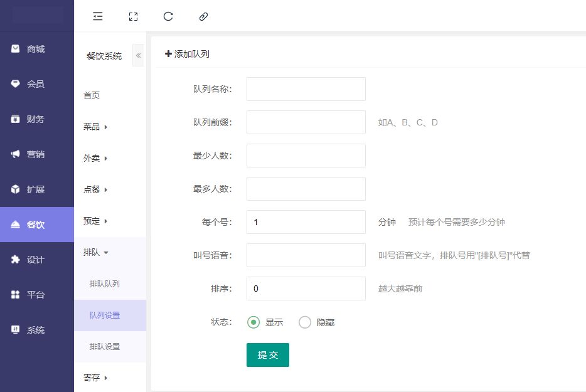Go to 排队队列 submenu item

[105, 283]
